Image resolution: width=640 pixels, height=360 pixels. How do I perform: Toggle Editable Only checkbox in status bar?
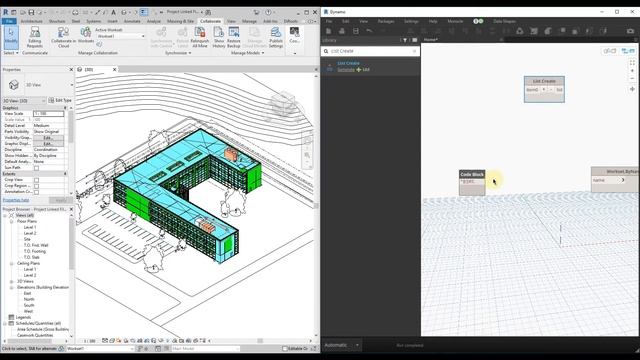285,349
